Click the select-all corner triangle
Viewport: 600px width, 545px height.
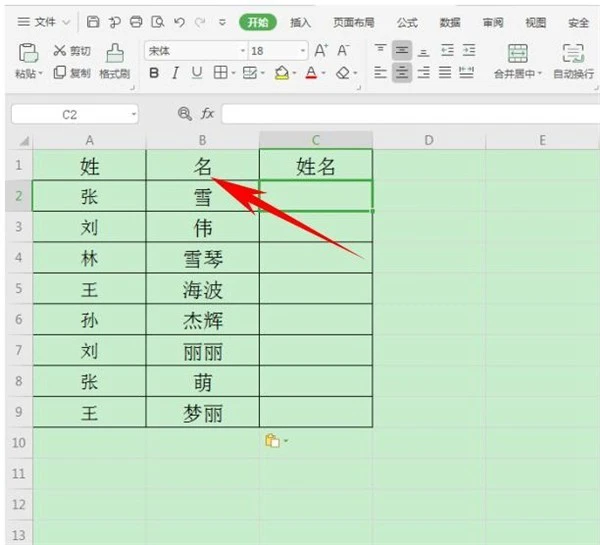(24, 142)
